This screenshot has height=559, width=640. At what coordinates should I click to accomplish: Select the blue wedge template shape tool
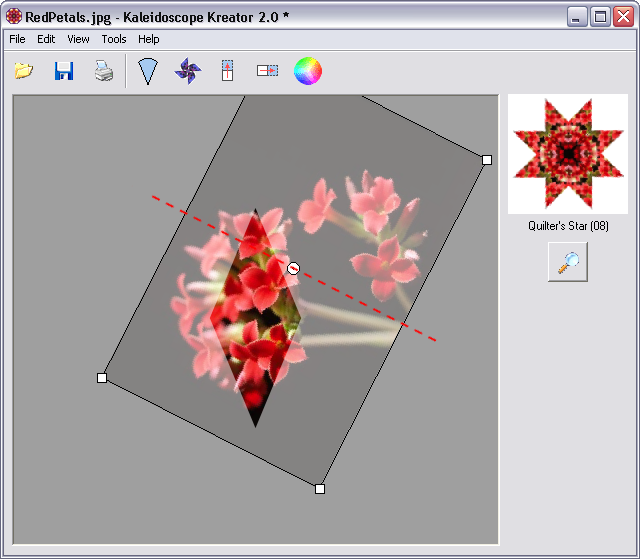148,71
